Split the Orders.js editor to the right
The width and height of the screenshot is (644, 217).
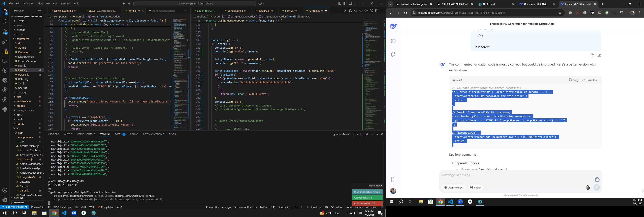coord(377,11)
